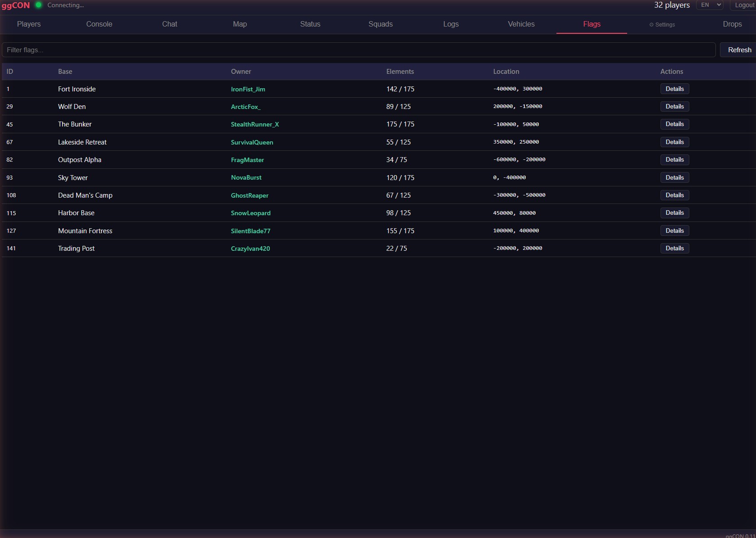Open the Players tab
756x538 pixels.
pyautogui.click(x=29, y=24)
